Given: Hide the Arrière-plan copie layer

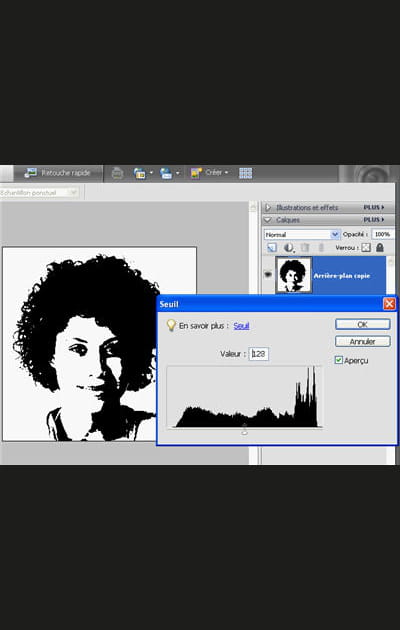Looking at the screenshot, I should pos(268,275).
